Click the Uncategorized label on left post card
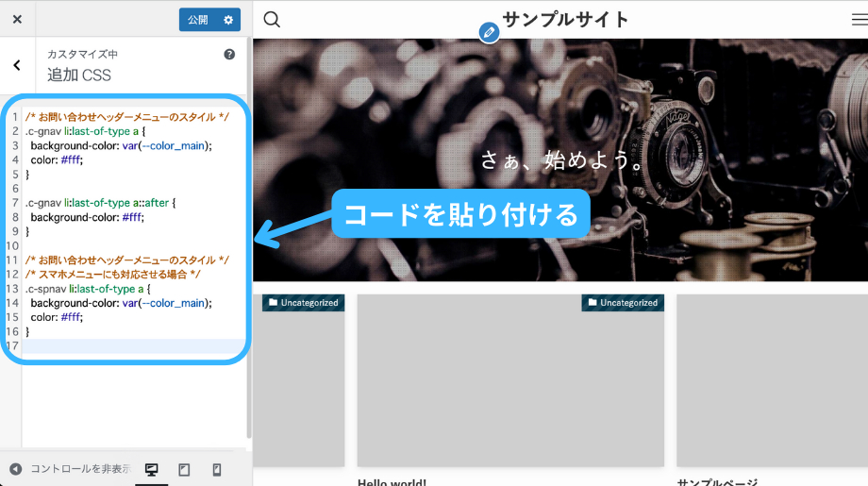 coord(303,303)
